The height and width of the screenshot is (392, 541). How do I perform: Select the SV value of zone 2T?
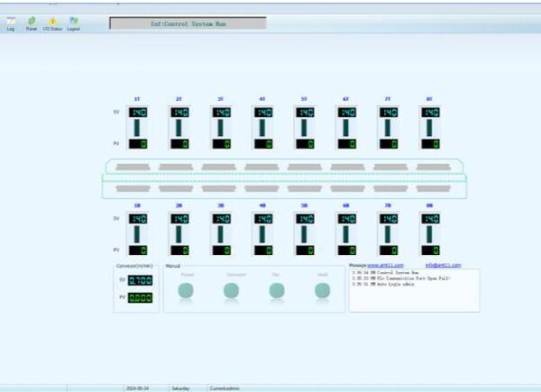tap(179, 113)
